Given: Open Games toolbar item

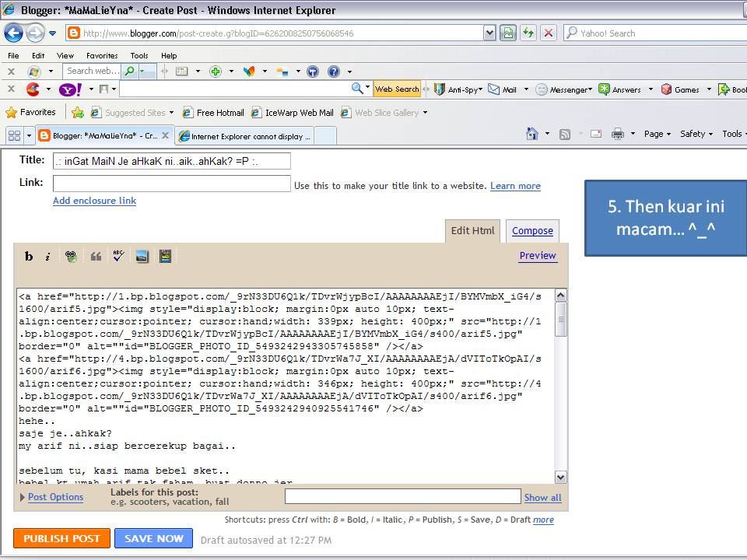Looking at the screenshot, I should [680, 89].
